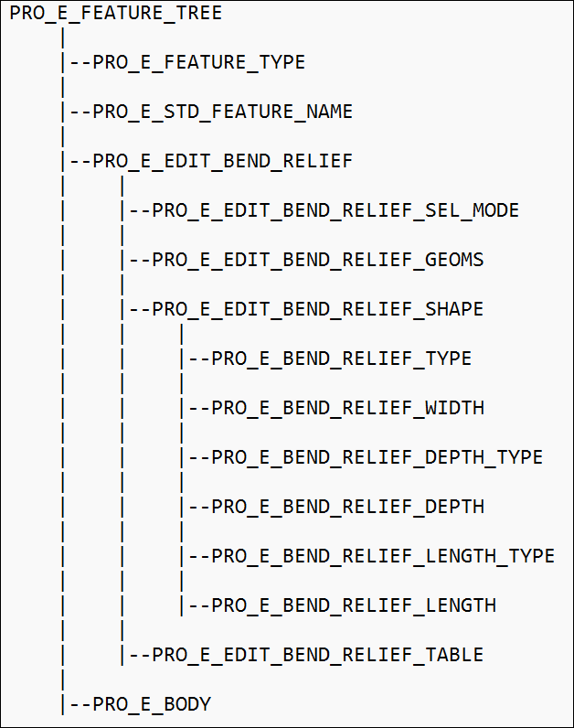The image size is (574, 728).
Task: Click the branch dashes before PRO_E_EDIT_BEND_RELIEF_SHAPE
Action: (139, 310)
